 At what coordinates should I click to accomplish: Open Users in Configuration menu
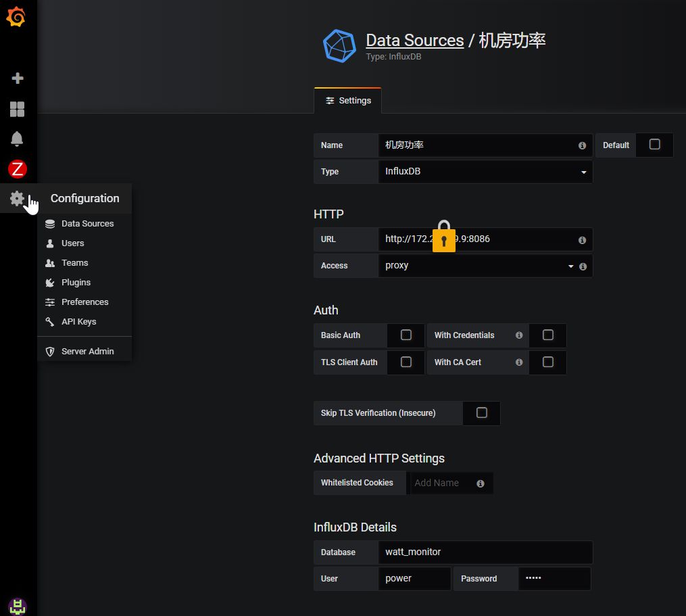[x=84, y=243]
